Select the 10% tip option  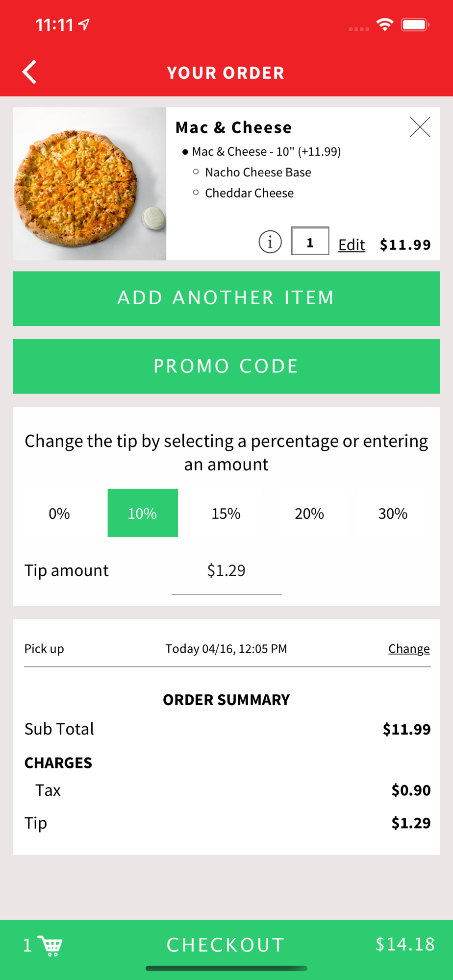tap(143, 514)
